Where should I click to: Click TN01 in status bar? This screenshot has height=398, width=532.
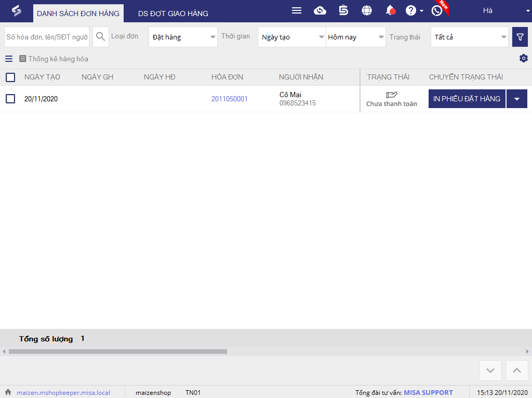[x=193, y=393]
